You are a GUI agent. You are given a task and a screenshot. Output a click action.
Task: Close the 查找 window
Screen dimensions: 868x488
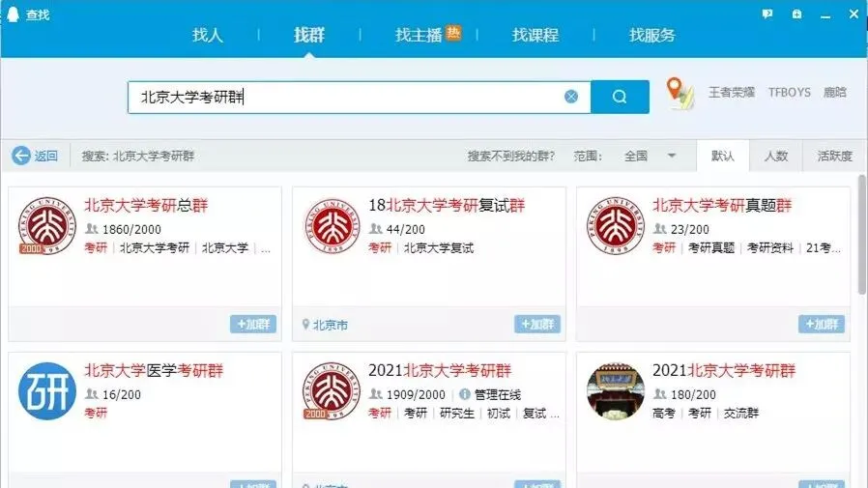tap(854, 14)
